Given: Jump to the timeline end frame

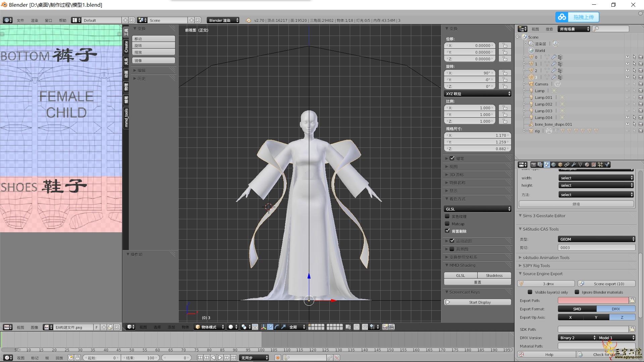Looking at the screenshot, I should [x=233, y=358].
